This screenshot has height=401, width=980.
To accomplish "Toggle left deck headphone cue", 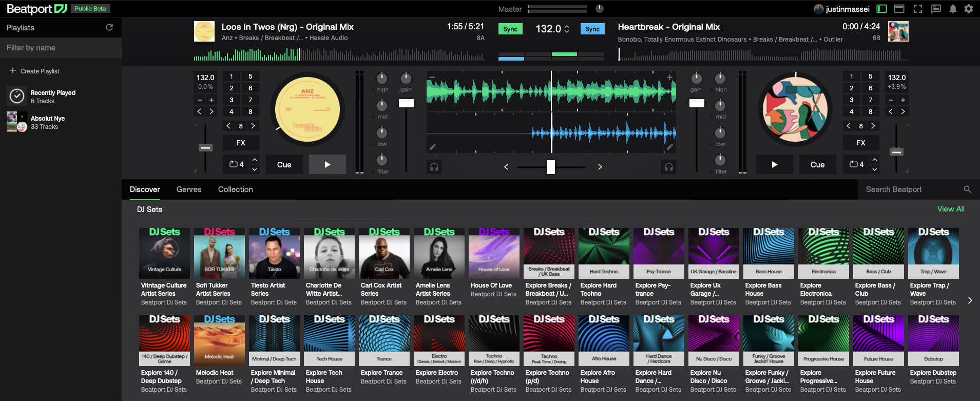I will click(x=434, y=167).
